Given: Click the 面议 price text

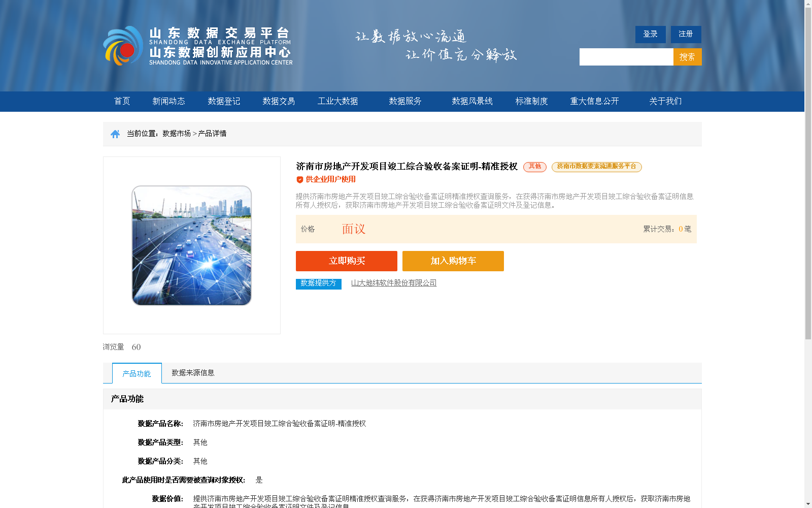Looking at the screenshot, I should tap(354, 229).
